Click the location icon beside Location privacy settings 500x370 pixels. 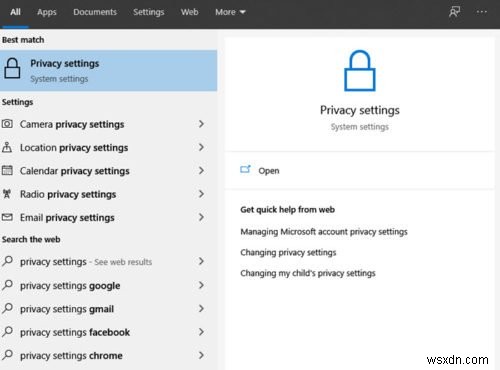click(x=7, y=147)
